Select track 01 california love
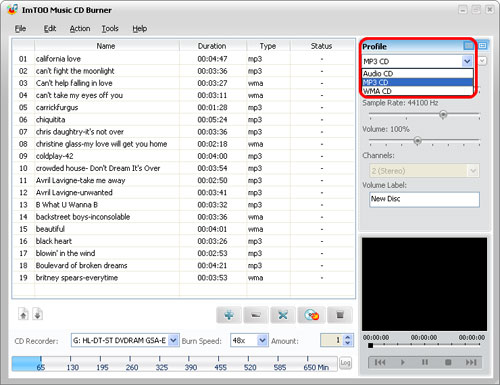 [183, 59]
